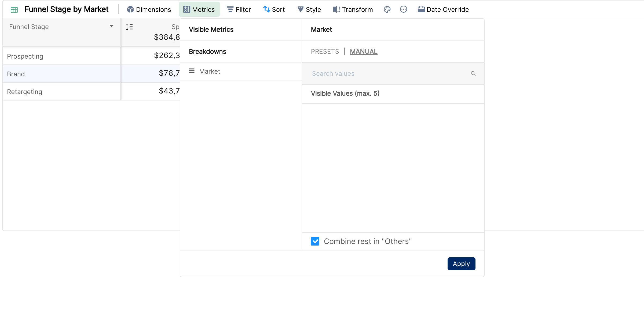644x317 pixels.
Task: Open the Style options
Action: (x=309, y=9)
